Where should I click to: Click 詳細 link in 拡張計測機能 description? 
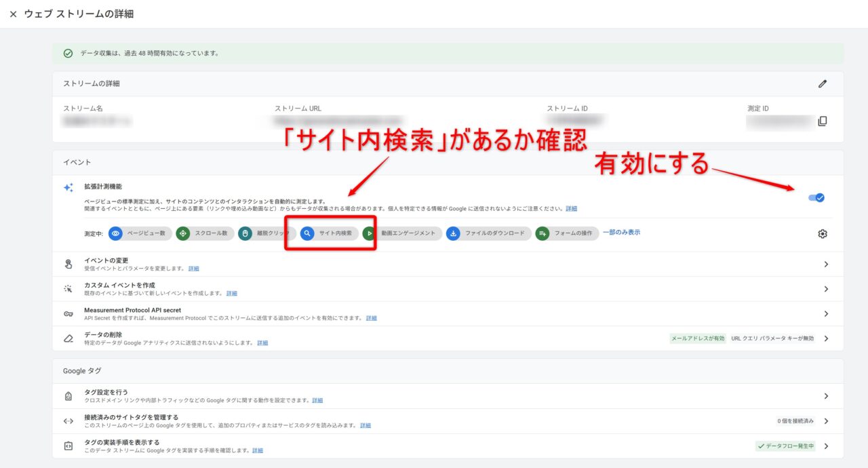tap(572, 209)
